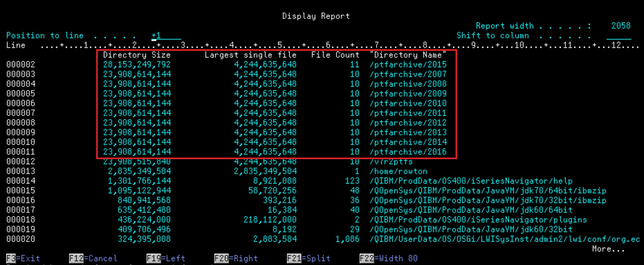Click the 28,153,249,792 directory size value
644x265 pixels.
pyautogui.click(x=136, y=65)
